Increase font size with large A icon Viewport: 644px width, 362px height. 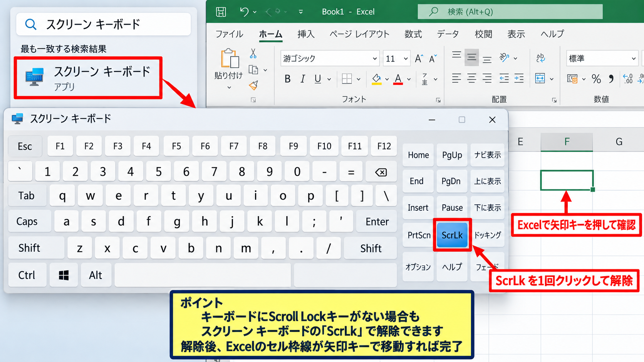pyautogui.click(x=419, y=58)
